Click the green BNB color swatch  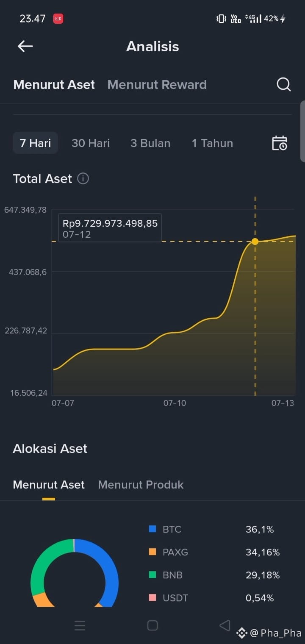click(x=153, y=575)
